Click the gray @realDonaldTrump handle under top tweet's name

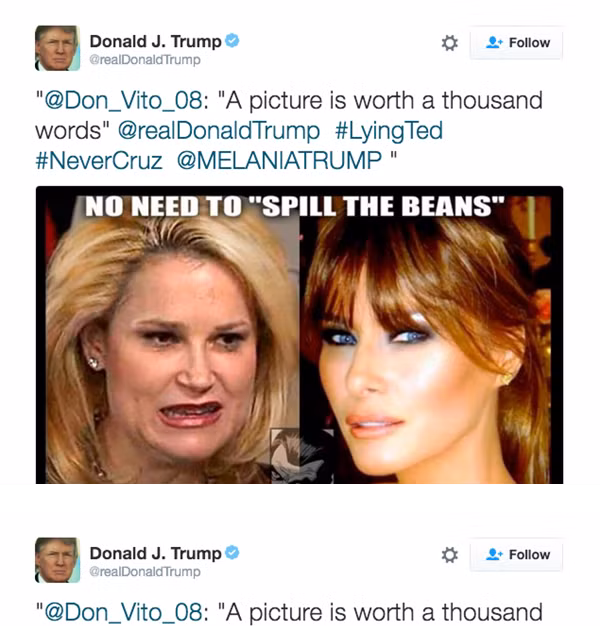pos(145,60)
